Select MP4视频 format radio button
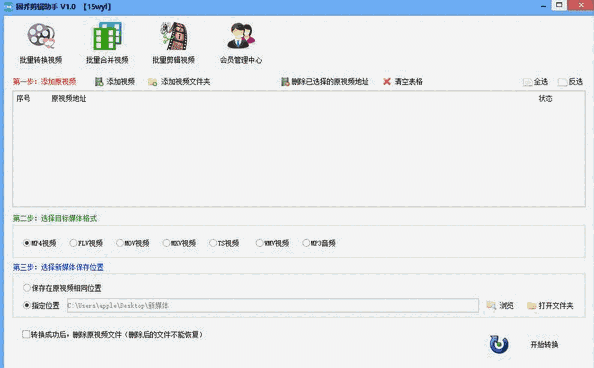594x368 pixels. click(x=27, y=243)
